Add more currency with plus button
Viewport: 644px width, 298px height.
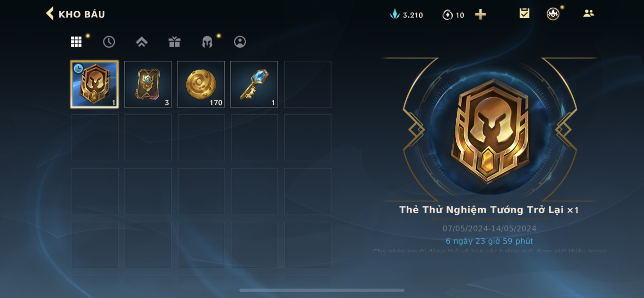tap(480, 14)
